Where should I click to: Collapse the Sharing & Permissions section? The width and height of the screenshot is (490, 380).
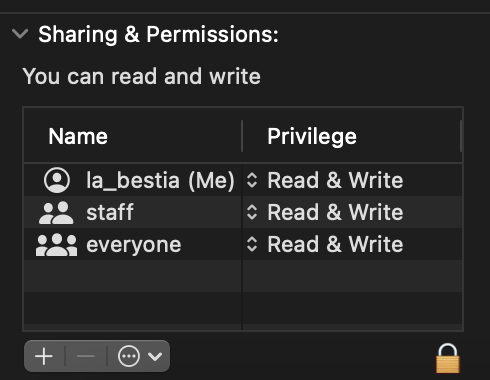20,33
